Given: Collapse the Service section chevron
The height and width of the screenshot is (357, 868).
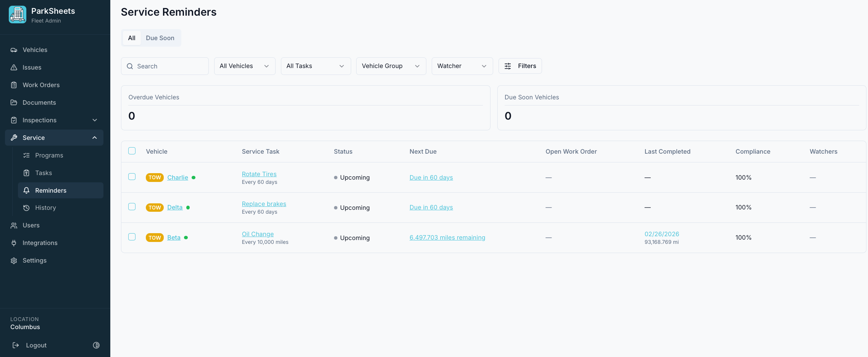Looking at the screenshot, I should coord(95,138).
